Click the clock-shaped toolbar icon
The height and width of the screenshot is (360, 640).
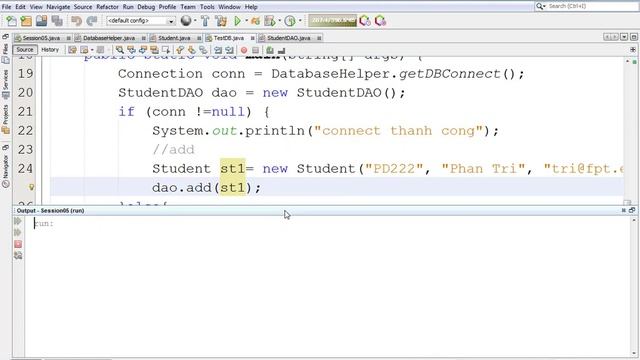[x=290, y=21]
